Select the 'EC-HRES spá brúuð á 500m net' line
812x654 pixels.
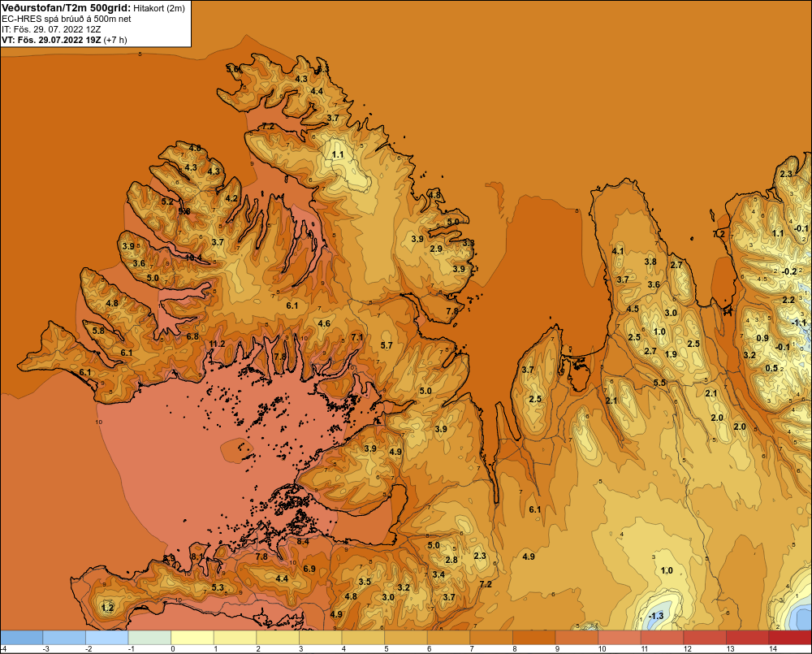[x=67, y=19]
